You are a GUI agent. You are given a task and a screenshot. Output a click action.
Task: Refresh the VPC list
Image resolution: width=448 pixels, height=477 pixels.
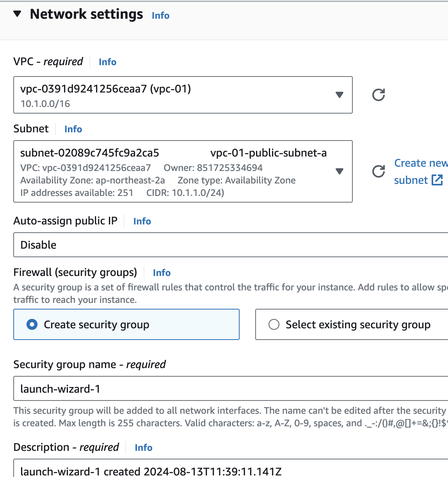[x=379, y=95]
